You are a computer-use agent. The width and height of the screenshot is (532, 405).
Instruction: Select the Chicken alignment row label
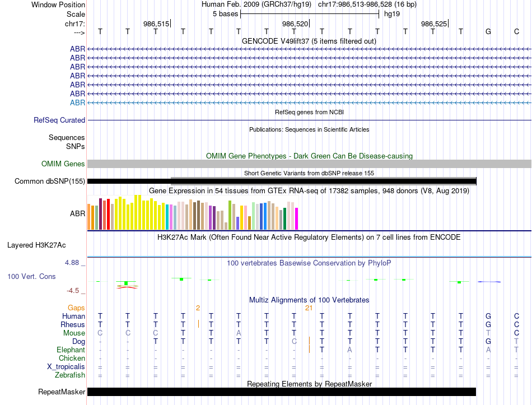click(x=72, y=358)
